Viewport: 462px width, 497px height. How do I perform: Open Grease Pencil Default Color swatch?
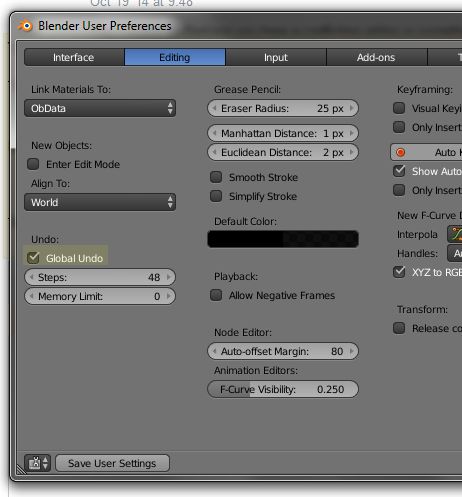283,239
